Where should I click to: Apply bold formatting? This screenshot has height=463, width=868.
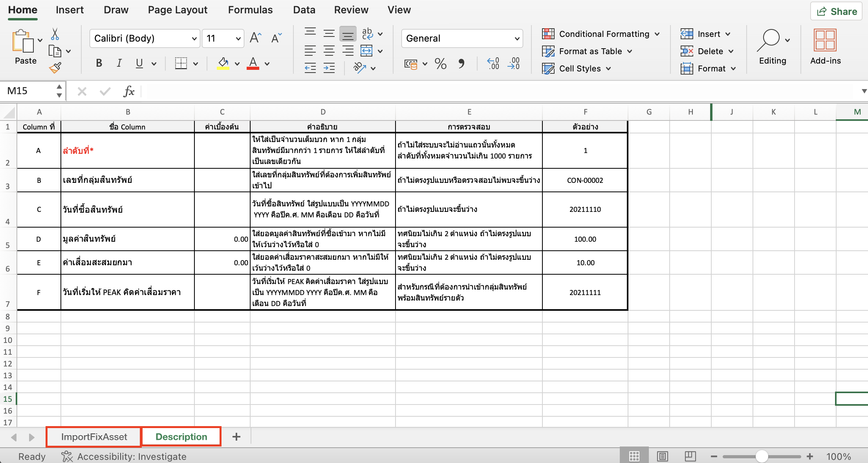pyautogui.click(x=99, y=63)
